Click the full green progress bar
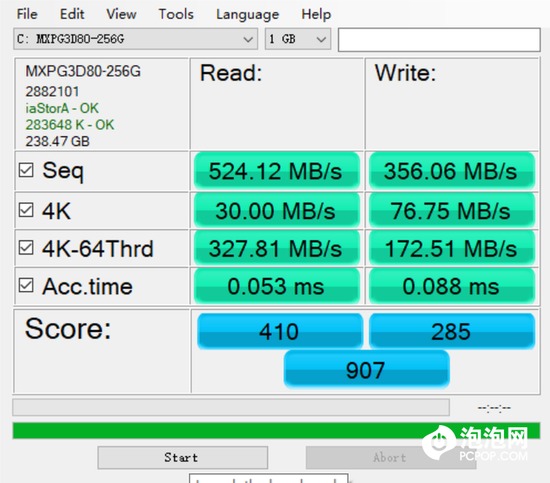Viewport: 550px width, 483px height. 276,431
